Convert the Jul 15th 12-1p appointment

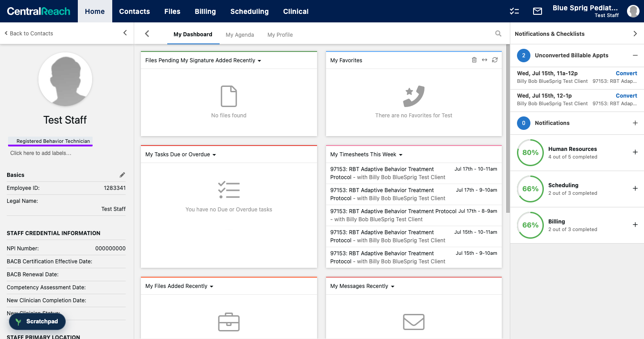(x=626, y=96)
